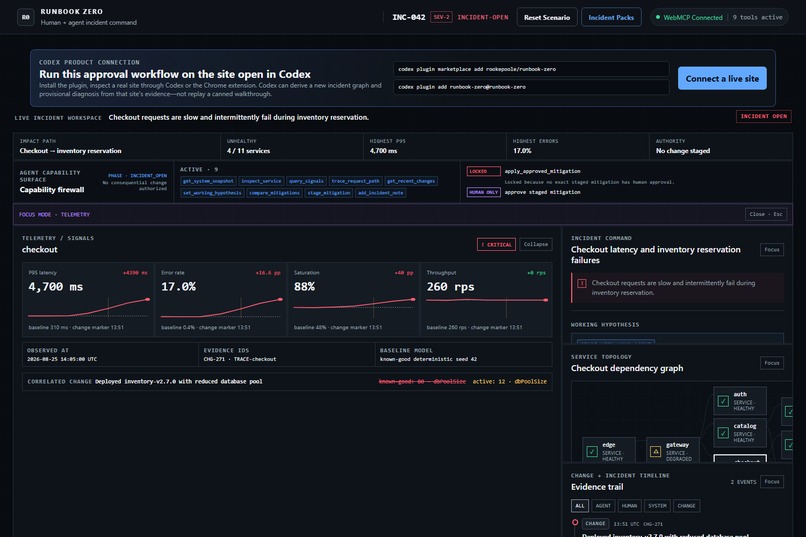The image size is (806, 537).
Task: Click the edge service node
Action: pos(609,450)
